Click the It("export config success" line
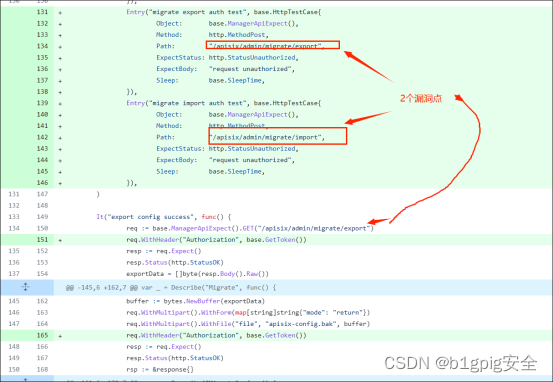553x382 pixels. point(164,217)
